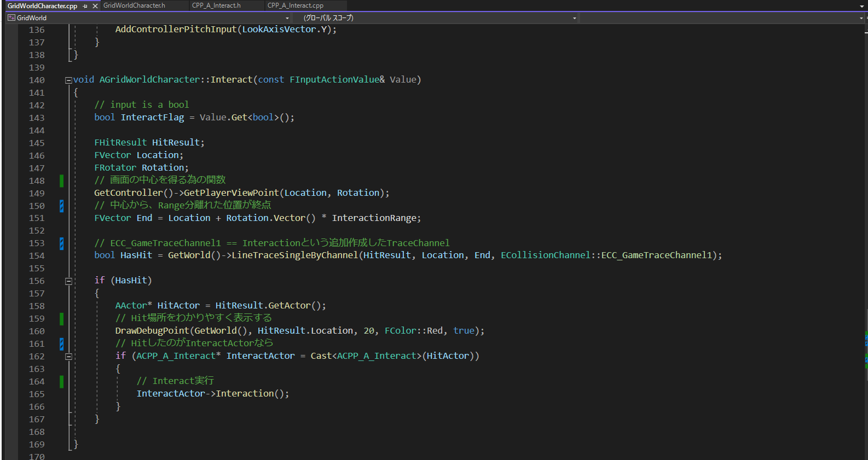This screenshot has height=460, width=868.
Task: Pin the GridWorldCharacter.cpp tab
Action: point(85,6)
